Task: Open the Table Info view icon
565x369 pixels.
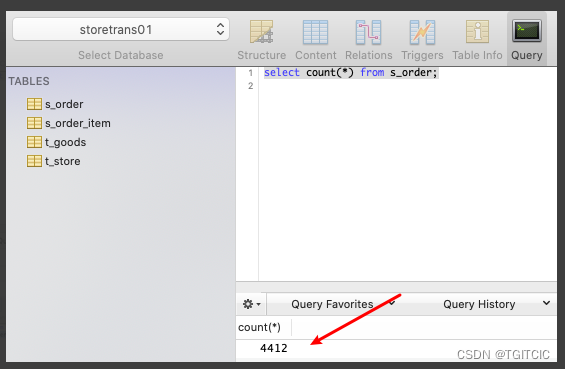Action: click(x=477, y=31)
